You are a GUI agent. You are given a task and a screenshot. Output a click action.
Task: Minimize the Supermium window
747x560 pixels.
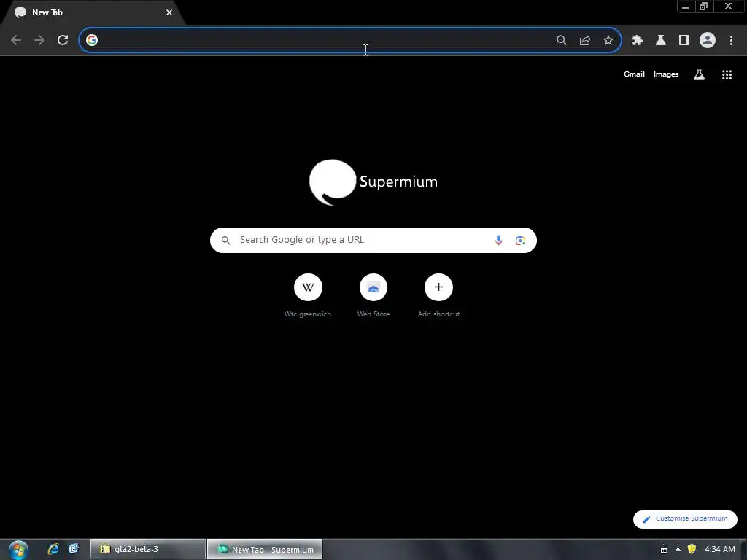pos(686,7)
